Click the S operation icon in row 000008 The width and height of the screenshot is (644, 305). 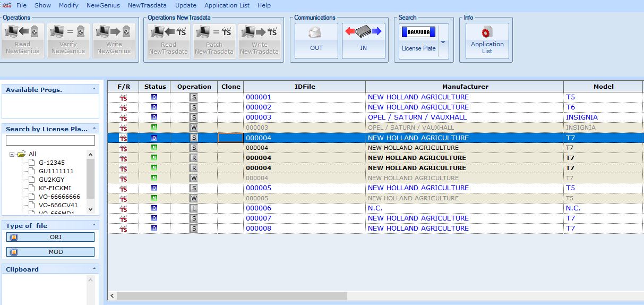click(x=194, y=228)
